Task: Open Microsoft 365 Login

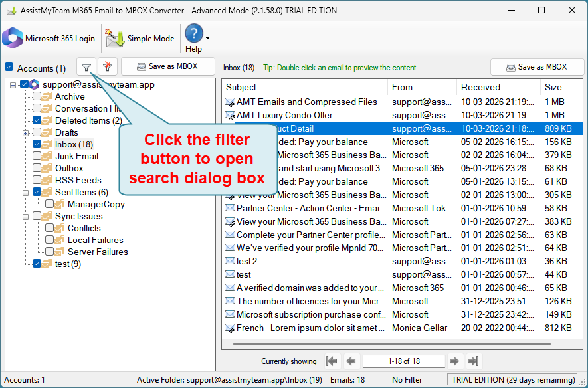Action: click(x=49, y=39)
